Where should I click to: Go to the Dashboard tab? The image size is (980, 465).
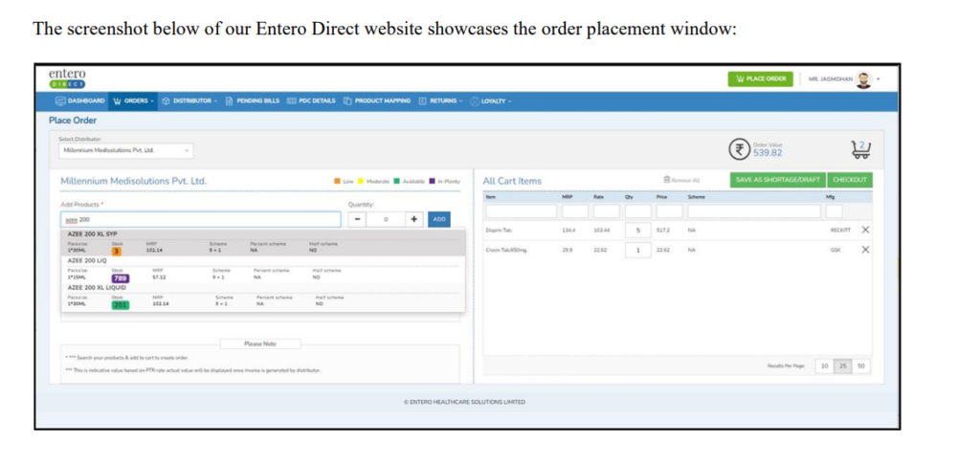point(80,100)
